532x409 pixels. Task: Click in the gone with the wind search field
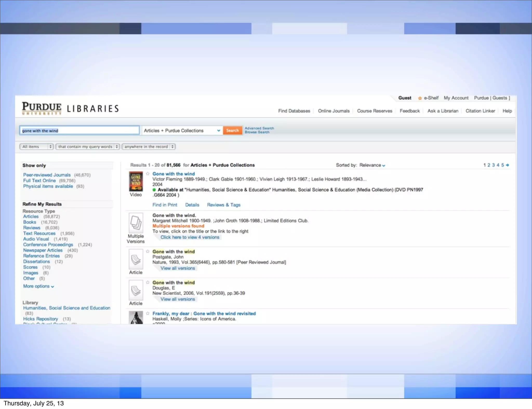tap(79, 131)
